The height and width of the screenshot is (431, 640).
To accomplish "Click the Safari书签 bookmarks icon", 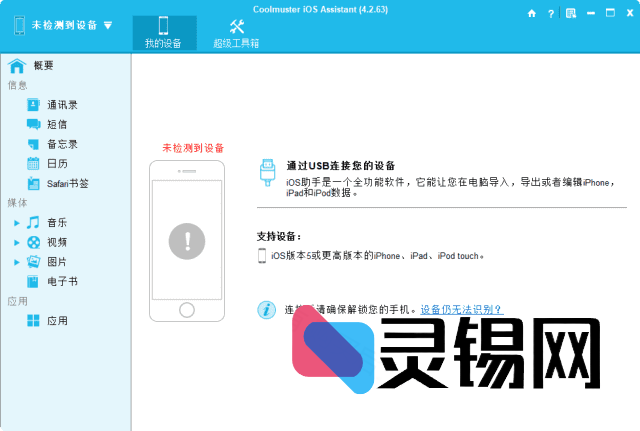I will (33, 183).
